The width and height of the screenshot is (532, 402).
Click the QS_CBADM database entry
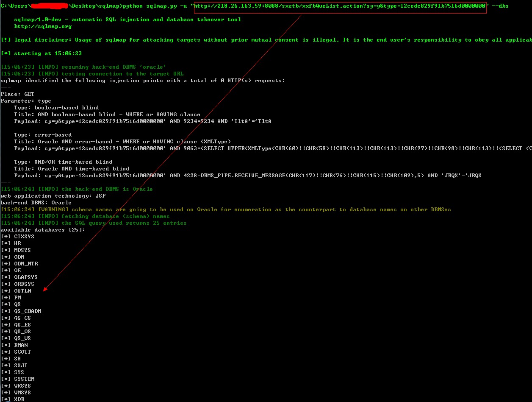pyautogui.click(x=21, y=311)
